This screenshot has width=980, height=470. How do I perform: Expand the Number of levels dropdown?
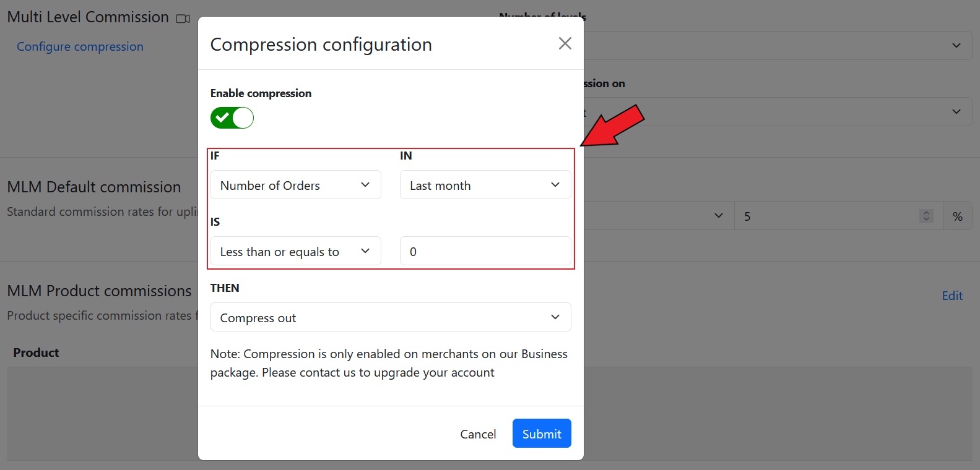774,46
